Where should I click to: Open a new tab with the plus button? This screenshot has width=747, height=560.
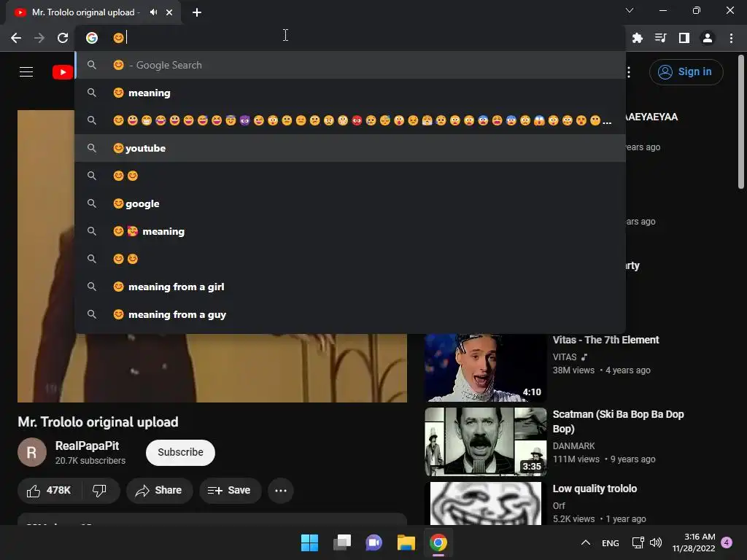click(x=196, y=12)
